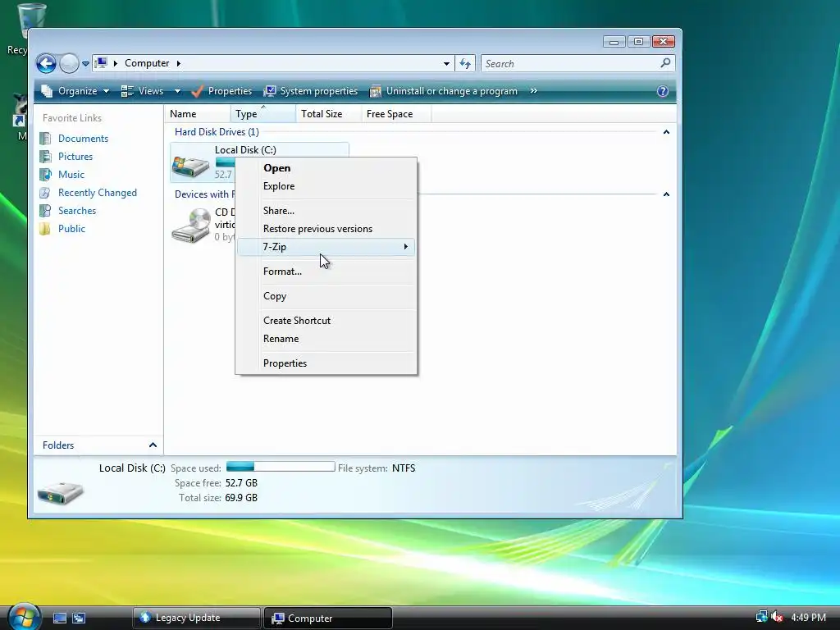
Task: Select the CD drive icon
Action: tap(190, 226)
